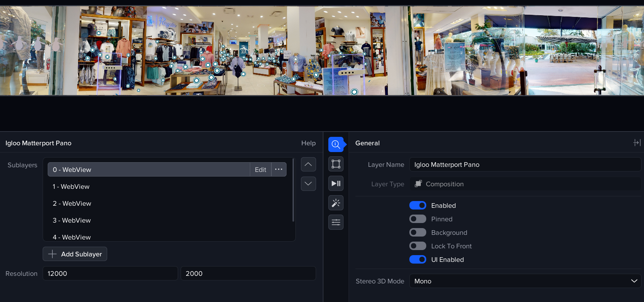Open the play/pause playback tab
Viewport: 644px width, 302px height.
336,183
